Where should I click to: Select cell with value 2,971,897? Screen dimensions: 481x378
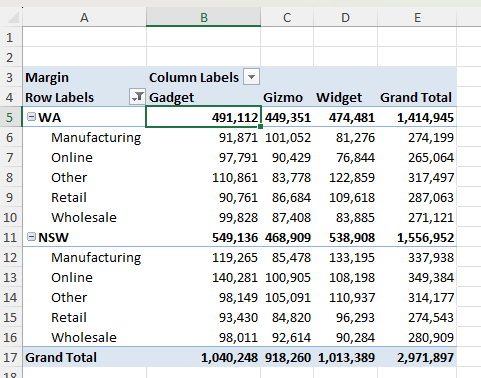417,357
